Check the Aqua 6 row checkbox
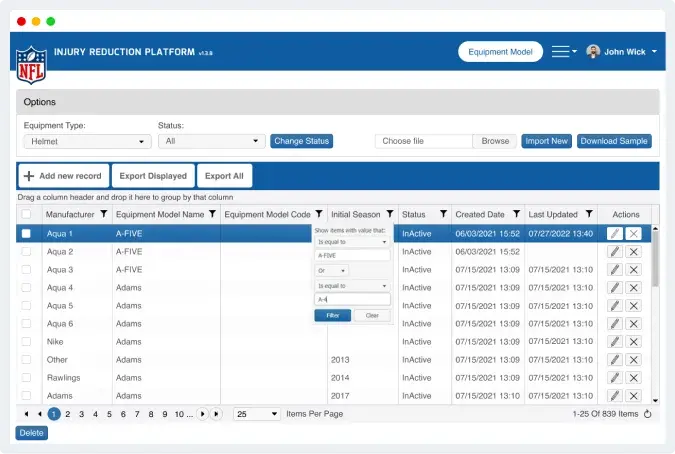675x454 pixels. pos(26,324)
